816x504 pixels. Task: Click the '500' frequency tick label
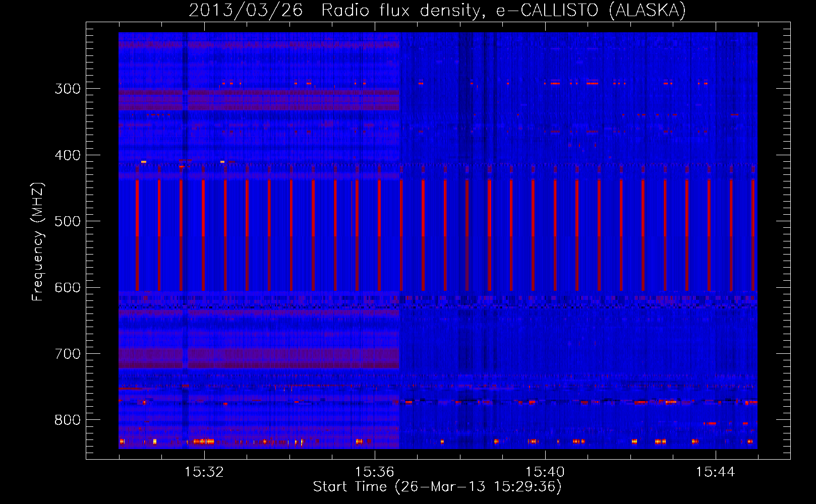coord(68,221)
